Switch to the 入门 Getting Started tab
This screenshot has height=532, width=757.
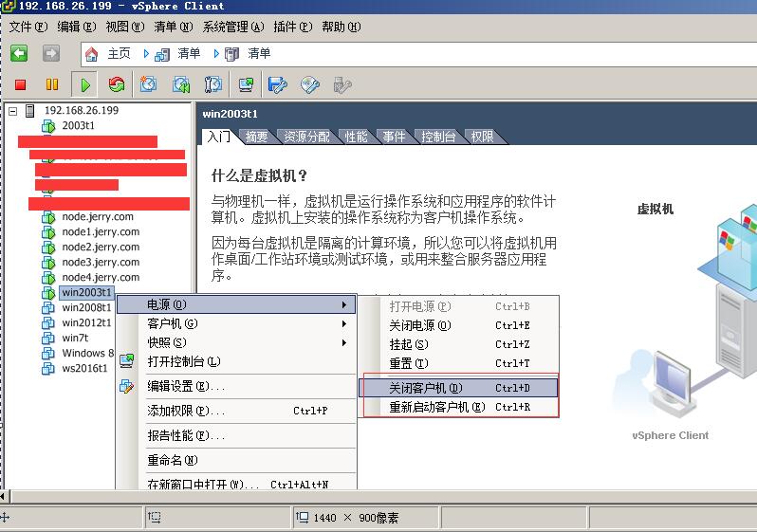pyautogui.click(x=219, y=137)
